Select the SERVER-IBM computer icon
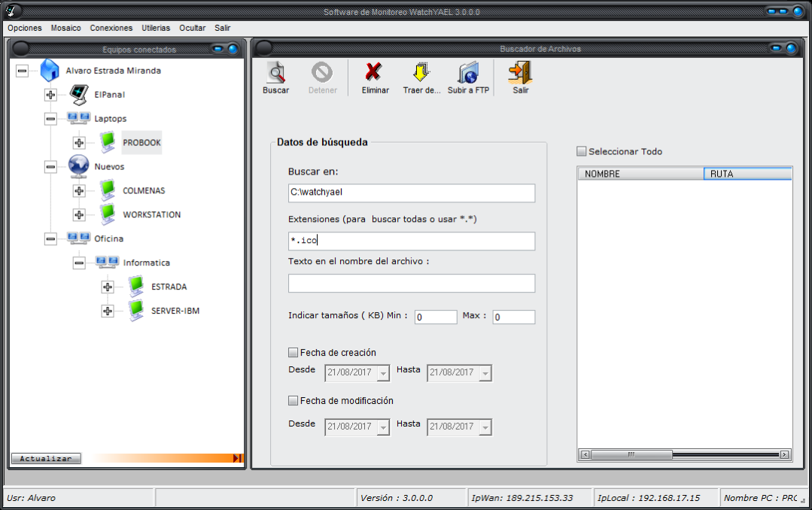Viewport: 812px width, 510px height. coord(136,310)
